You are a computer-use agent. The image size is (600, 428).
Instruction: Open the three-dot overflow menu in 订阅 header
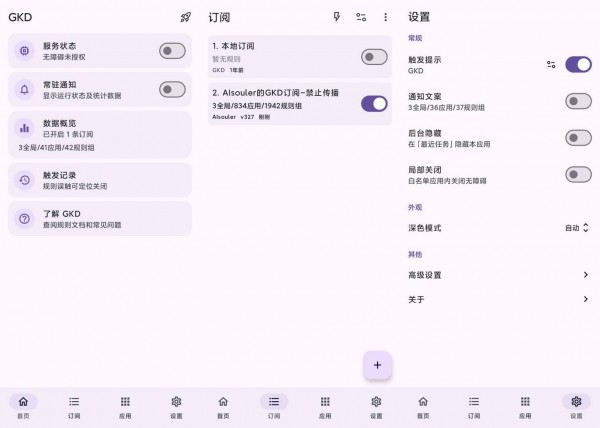pyautogui.click(x=385, y=17)
